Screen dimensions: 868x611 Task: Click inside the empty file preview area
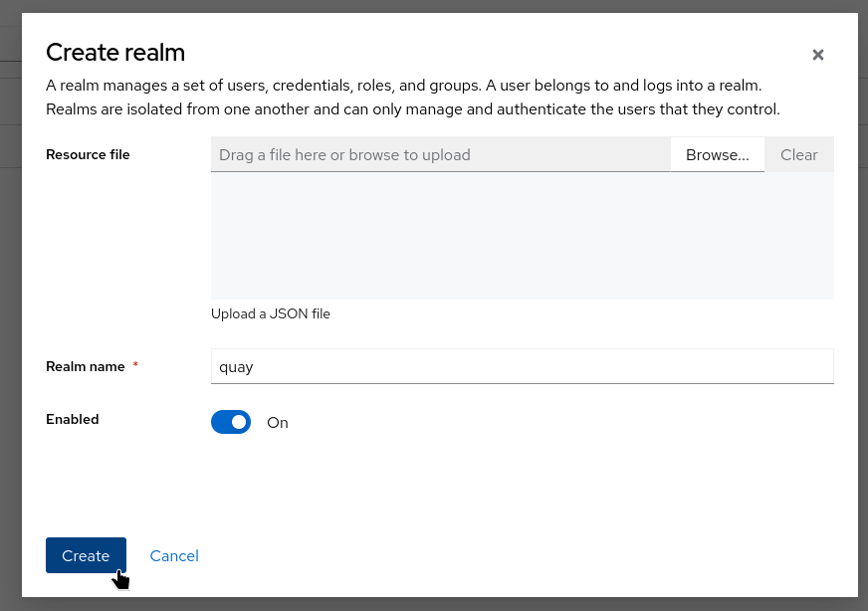tap(522, 236)
